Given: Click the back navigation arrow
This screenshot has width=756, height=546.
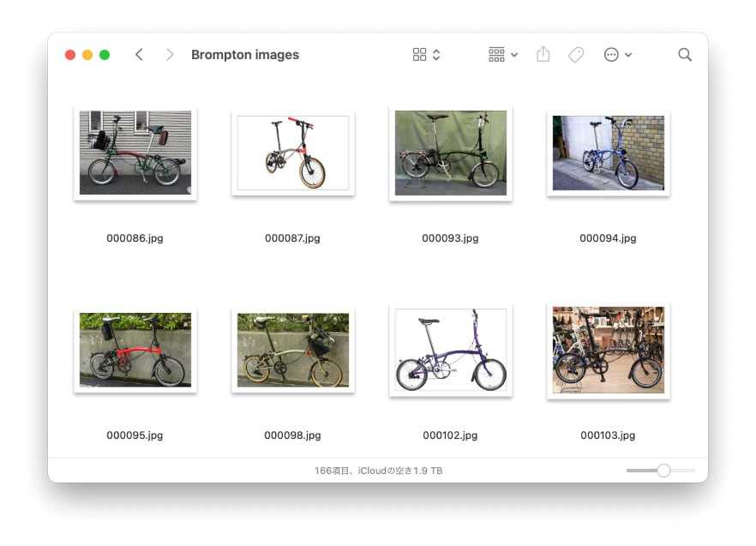Looking at the screenshot, I should click(139, 55).
